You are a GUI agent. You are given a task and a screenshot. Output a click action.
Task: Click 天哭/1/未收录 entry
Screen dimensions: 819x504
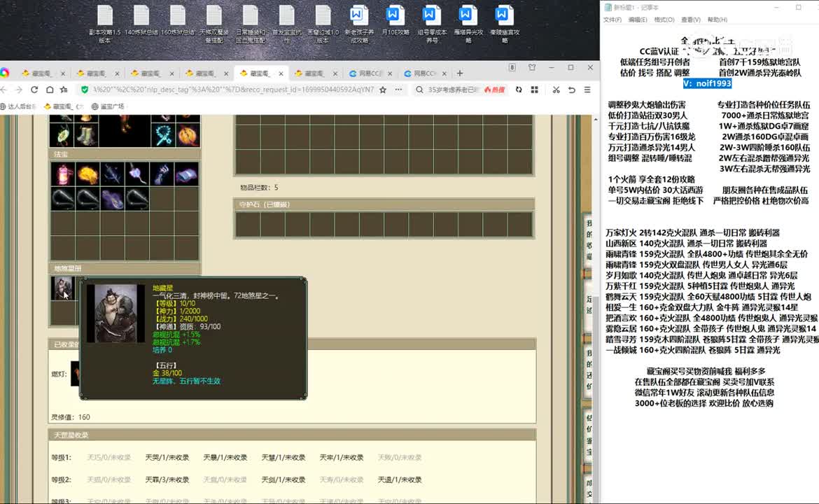coord(167,458)
